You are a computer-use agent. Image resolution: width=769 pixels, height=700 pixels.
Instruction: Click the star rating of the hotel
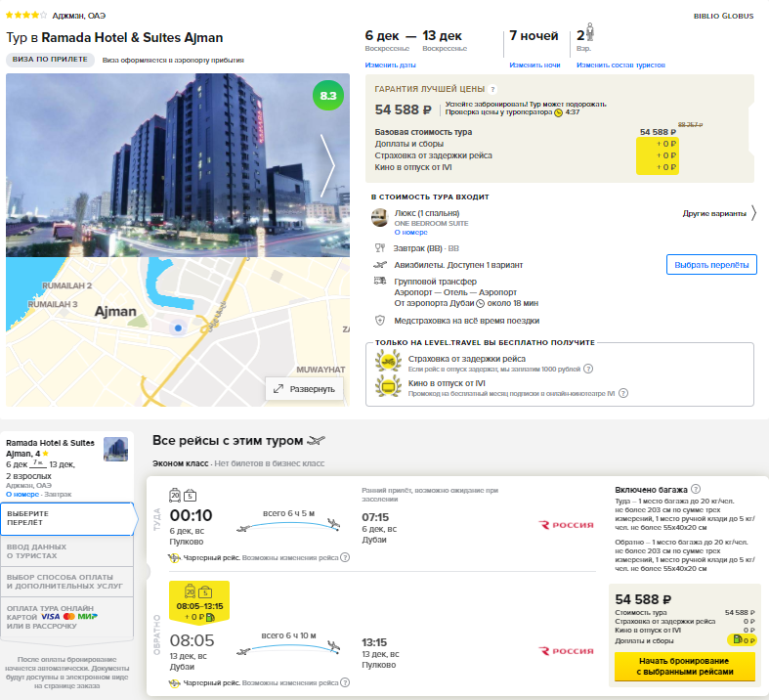26,16
